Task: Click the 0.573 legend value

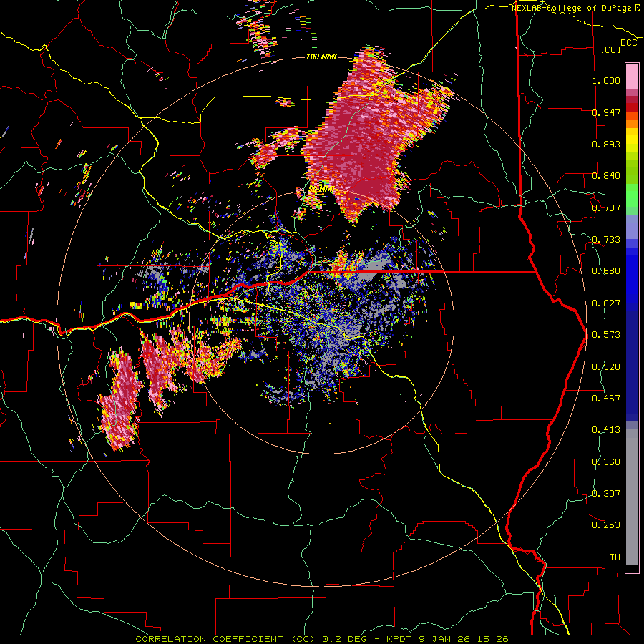Action: pos(606,335)
